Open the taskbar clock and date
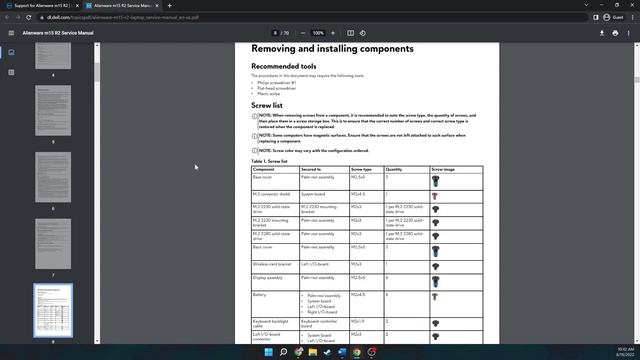 click(x=625, y=352)
